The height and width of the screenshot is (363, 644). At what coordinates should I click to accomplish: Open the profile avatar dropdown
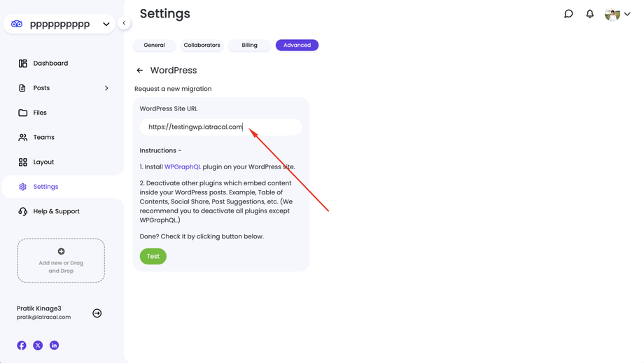[x=617, y=14]
